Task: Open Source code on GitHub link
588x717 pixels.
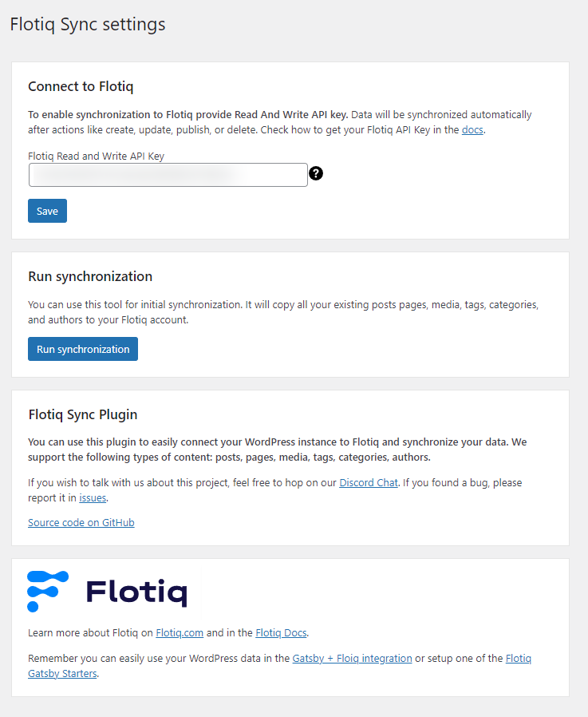Action: pos(81,523)
